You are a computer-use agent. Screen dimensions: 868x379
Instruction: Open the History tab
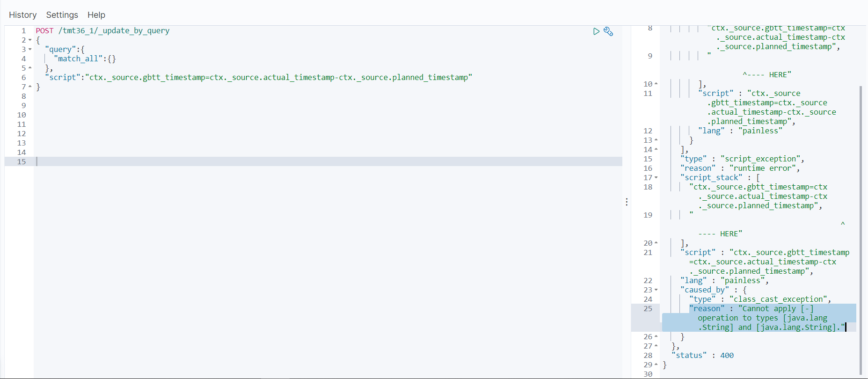(x=22, y=15)
